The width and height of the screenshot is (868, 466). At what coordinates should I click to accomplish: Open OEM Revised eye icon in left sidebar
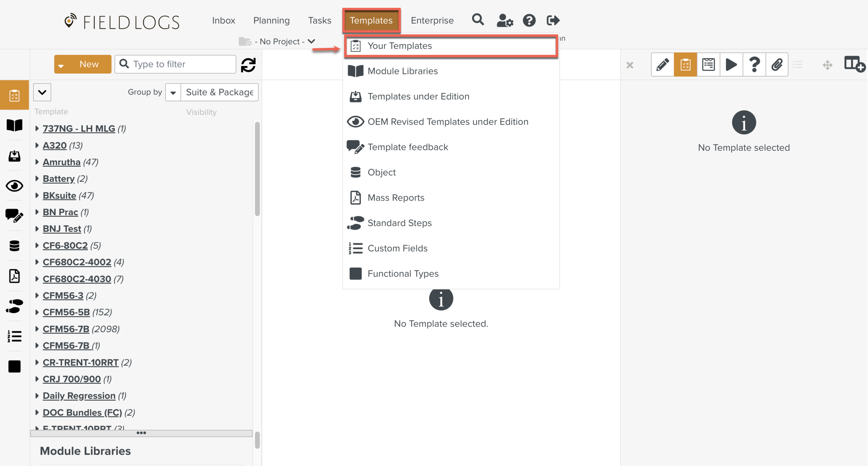click(x=14, y=186)
